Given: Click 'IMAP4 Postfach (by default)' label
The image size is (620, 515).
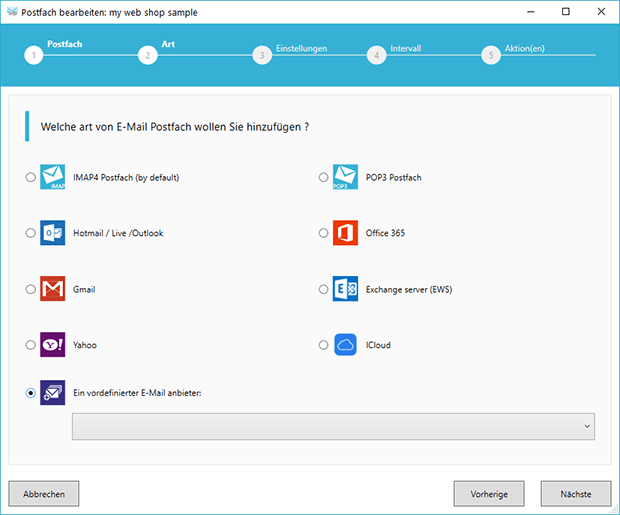Looking at the screenshot, I should (126, 178).
